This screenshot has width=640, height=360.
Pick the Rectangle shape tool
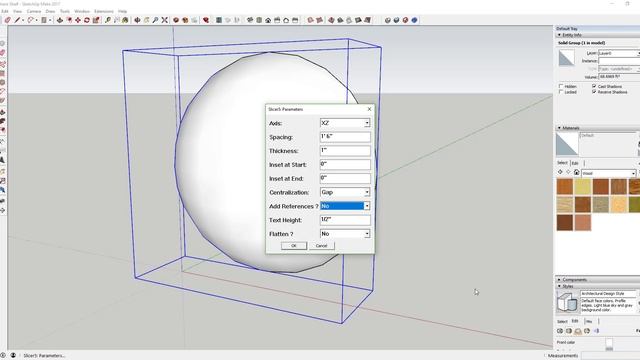44,20
